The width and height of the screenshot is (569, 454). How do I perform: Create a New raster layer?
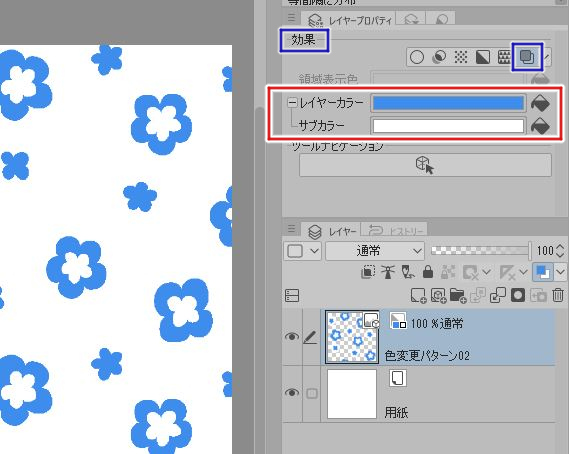(x=418, y=295)
